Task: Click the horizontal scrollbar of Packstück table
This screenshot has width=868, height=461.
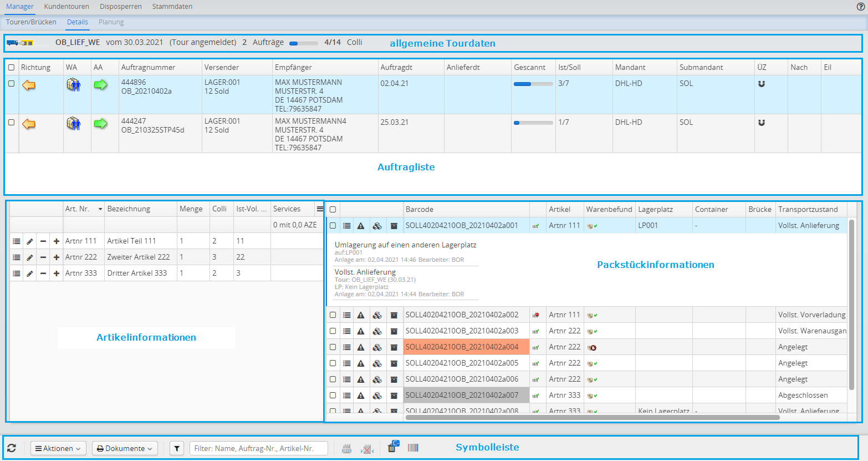Action: click(593, 417)
